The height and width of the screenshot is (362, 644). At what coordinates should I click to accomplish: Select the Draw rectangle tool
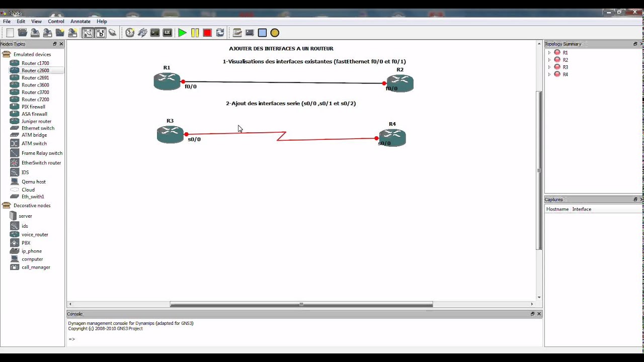pos(262,33)
